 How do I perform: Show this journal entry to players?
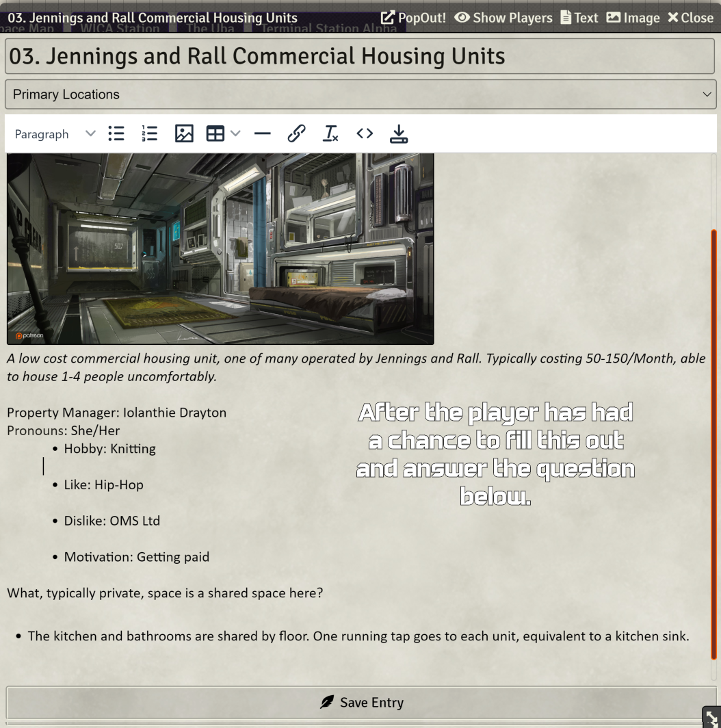pyautogui.click(x=503, y=18)
